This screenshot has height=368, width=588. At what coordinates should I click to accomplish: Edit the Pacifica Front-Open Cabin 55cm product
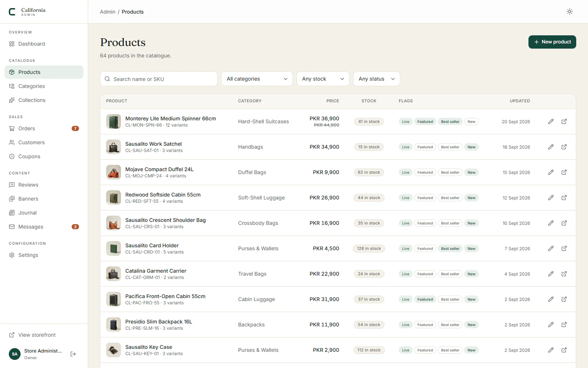pos(551,299)
